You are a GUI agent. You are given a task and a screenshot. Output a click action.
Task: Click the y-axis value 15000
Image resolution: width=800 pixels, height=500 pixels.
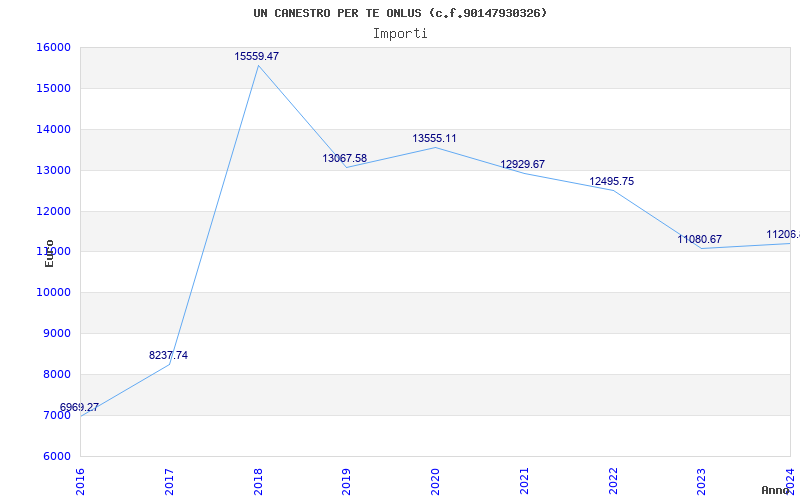pos(53,88)
